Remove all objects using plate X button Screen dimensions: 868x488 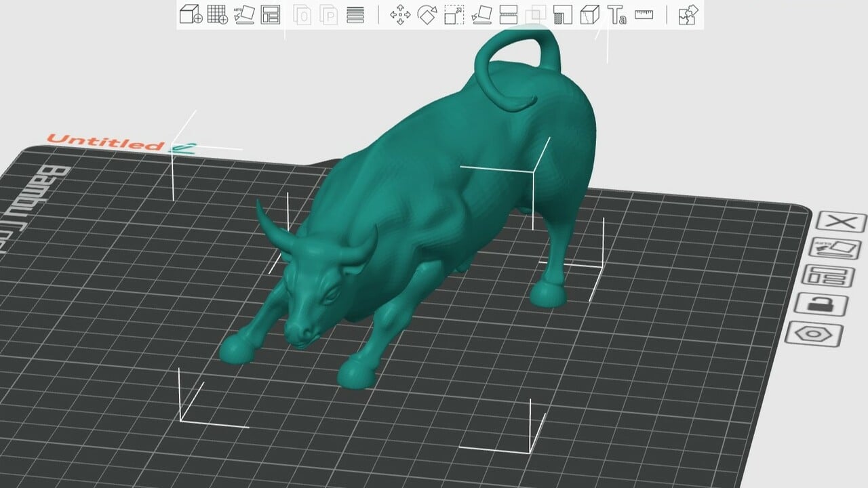(x=841, y=222)
